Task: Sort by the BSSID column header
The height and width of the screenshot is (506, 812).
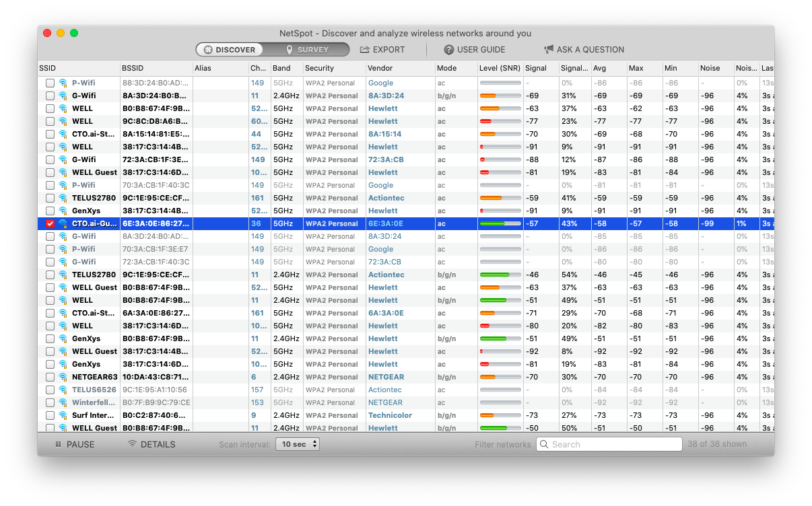Action: [x=156, y=68]
